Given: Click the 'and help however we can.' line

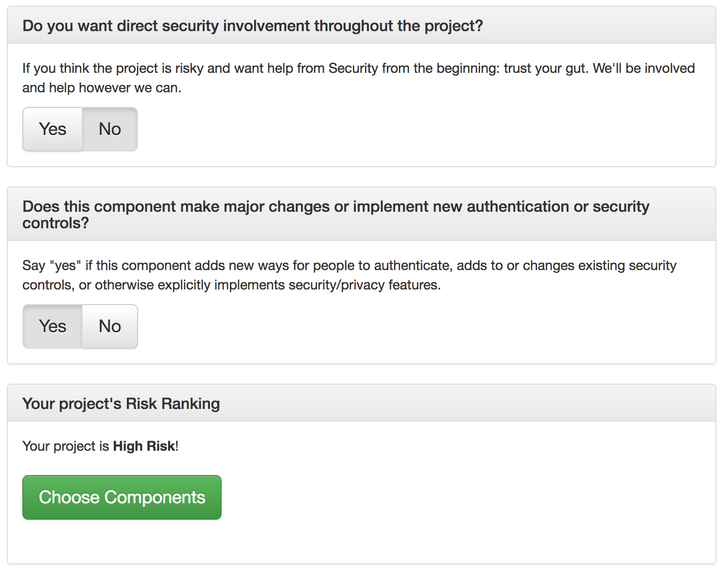Looking at the screenshot, I should coord(102,87).
